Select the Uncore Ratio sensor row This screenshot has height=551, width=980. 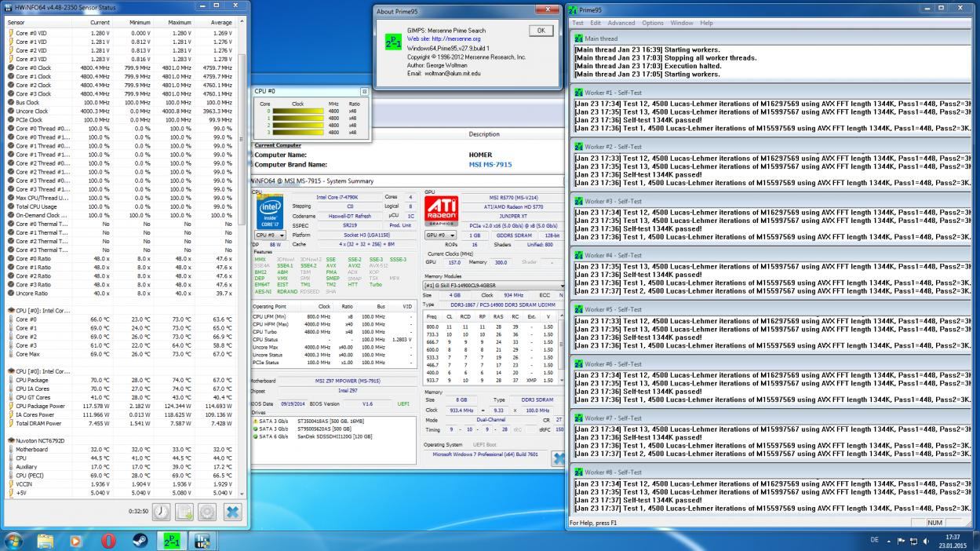pyautogui.click(x=122, y=293)
